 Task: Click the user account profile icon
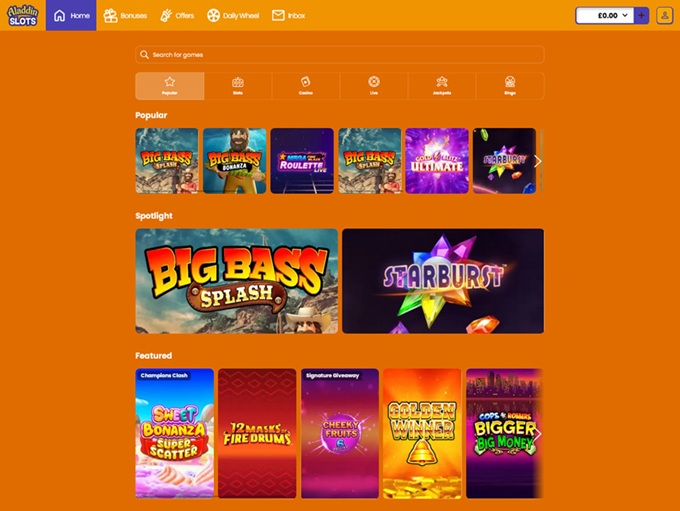pyautogui.click(x=664, y=15)
